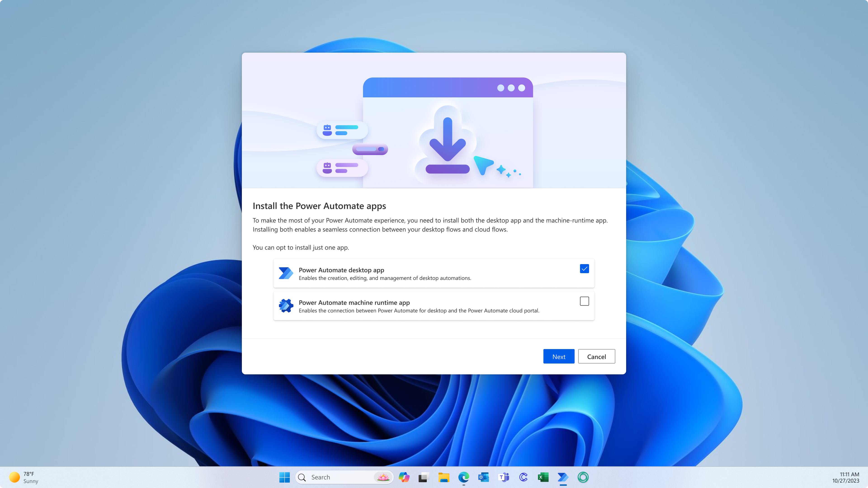868x488 pixels.
Task: Uncheck the Power Automate desktop app checkbox
Action: click(584, 268)
